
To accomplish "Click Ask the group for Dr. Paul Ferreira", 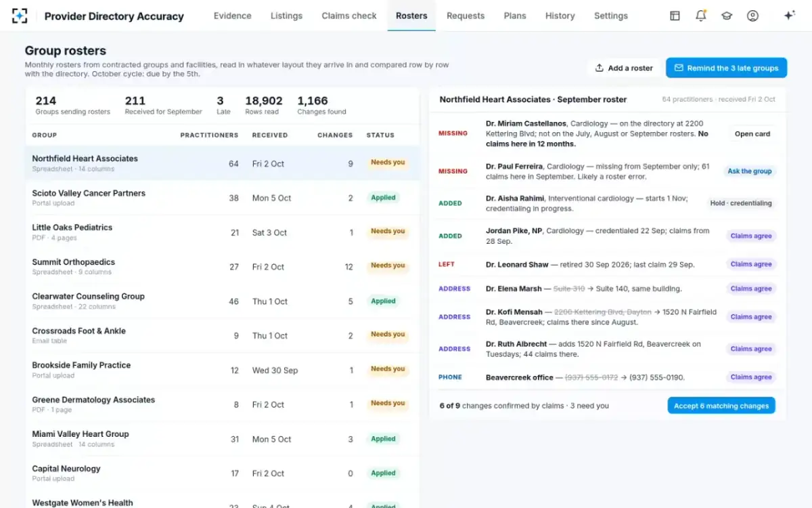I will point(750,171).
